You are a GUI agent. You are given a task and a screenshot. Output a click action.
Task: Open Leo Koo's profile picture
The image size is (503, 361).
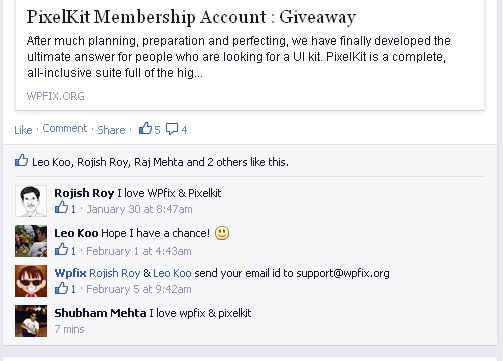(31, 241)
